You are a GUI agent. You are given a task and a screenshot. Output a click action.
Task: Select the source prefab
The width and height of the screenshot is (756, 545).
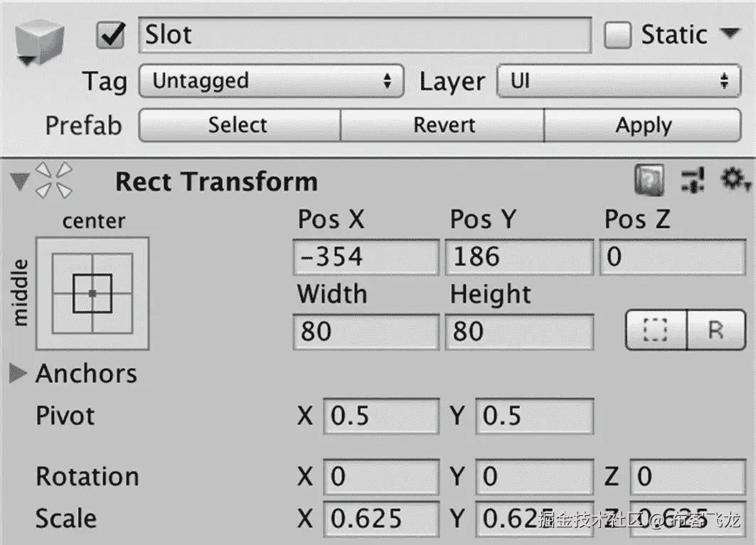(238, 125)
